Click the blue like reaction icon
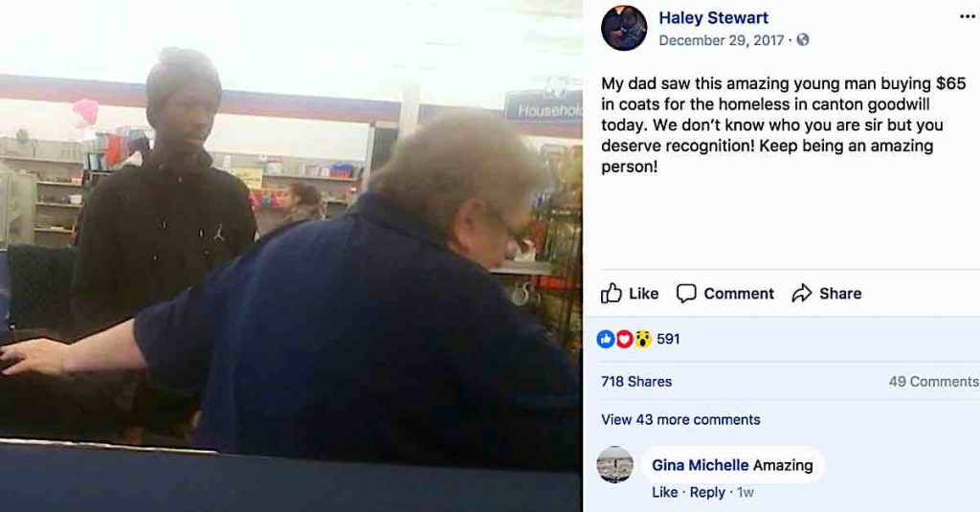The height and width of the screenshot is (512, 980). click(x=606, y=339)
